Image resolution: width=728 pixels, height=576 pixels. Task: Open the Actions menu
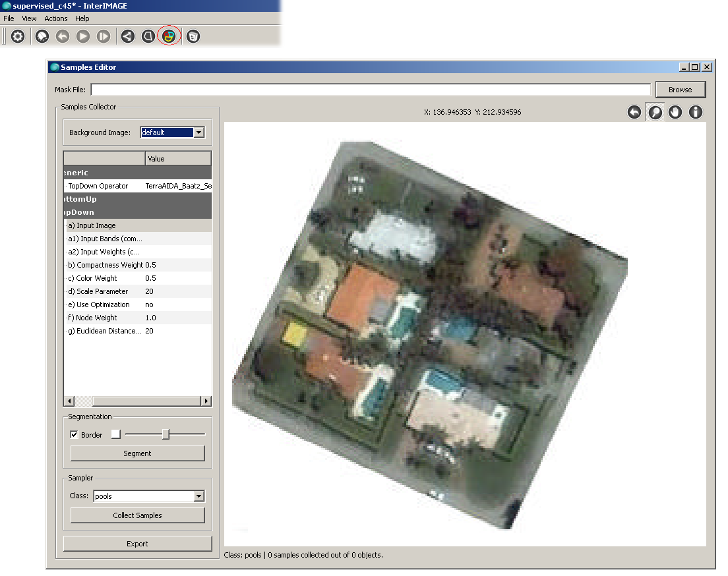tap(56, 18)
